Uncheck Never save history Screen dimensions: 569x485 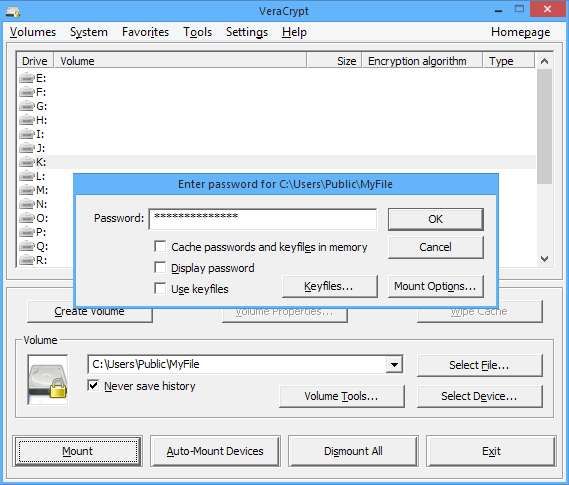click(x=93, y=385)
